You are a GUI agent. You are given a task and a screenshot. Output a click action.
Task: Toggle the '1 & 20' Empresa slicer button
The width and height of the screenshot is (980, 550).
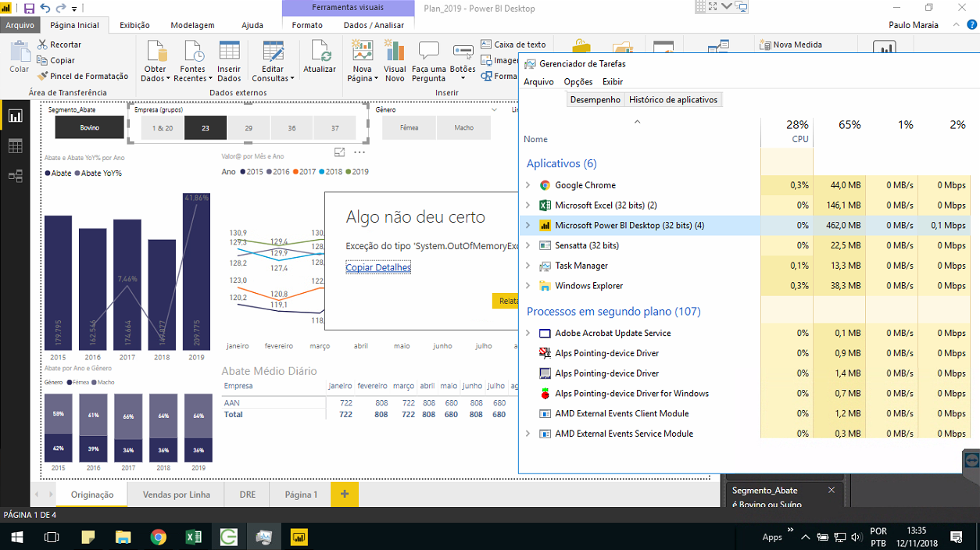click(163, 128)
